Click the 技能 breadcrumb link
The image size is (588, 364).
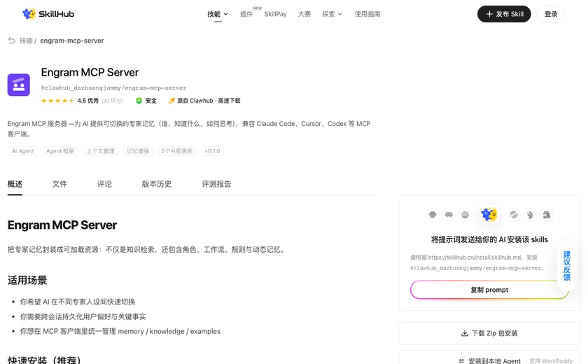[x=26, y=41]
